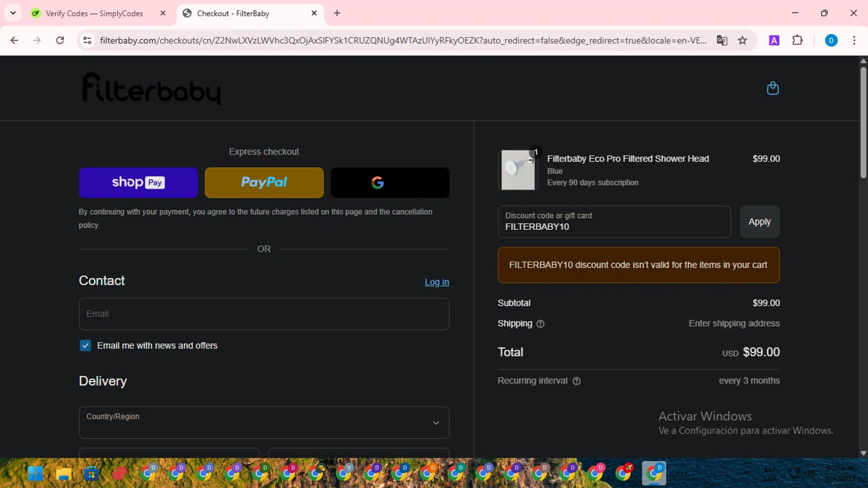Click the Express checkout heading
Image resolution: width=868 pixels, height=488 pixels.
click(x=264, y=152)
